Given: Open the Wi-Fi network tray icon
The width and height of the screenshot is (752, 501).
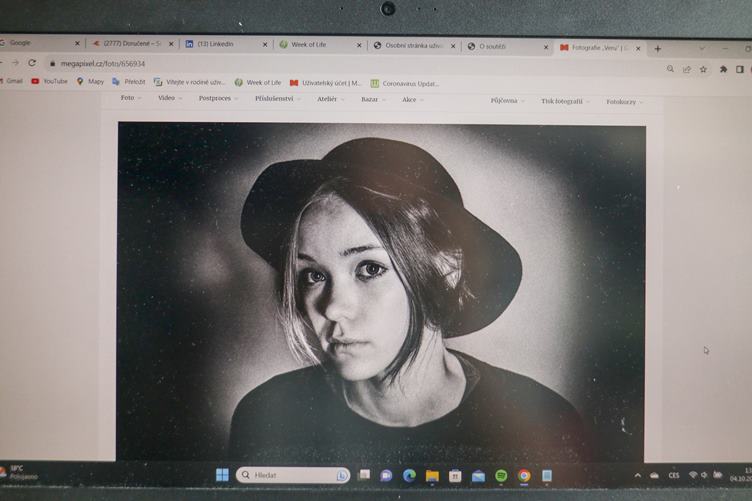Looking at the screenshot, I should (x=693, y=475).
